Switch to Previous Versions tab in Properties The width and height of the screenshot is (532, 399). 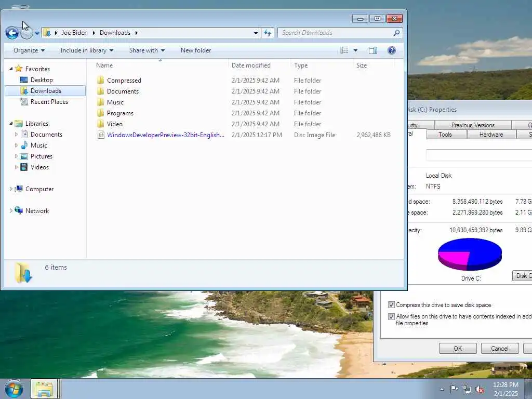[473, 125]
